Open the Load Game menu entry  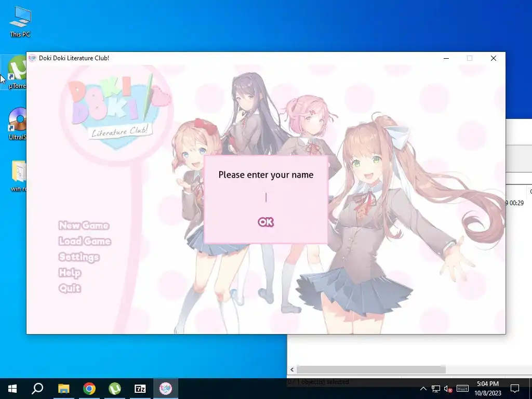pyautogui.click(x=85, y=241)
